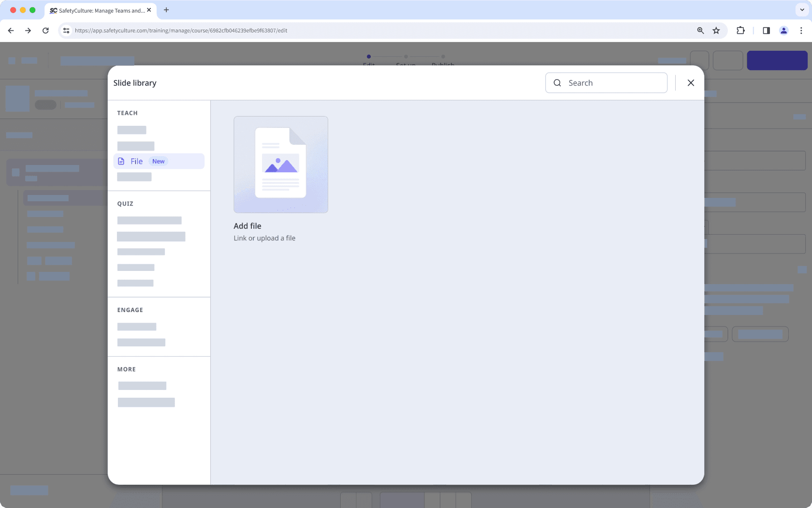Click the Edit step in the course stepper

369,60
